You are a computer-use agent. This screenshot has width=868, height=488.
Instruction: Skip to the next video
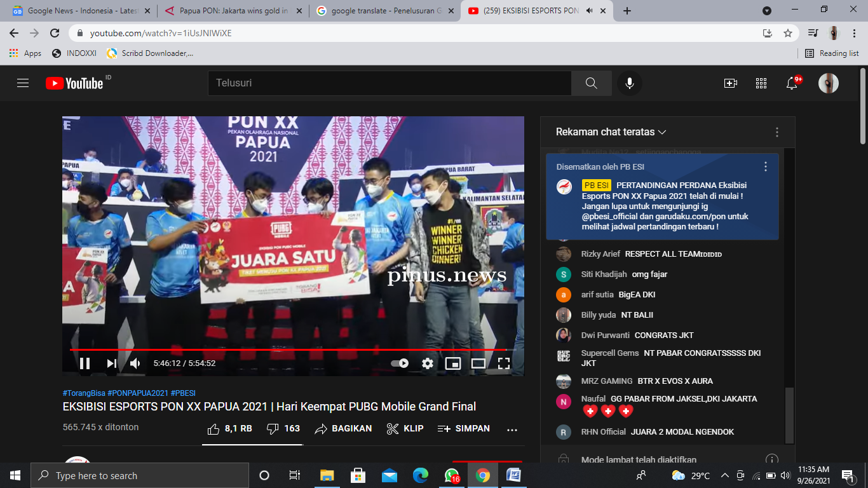[x=112, y=363]
